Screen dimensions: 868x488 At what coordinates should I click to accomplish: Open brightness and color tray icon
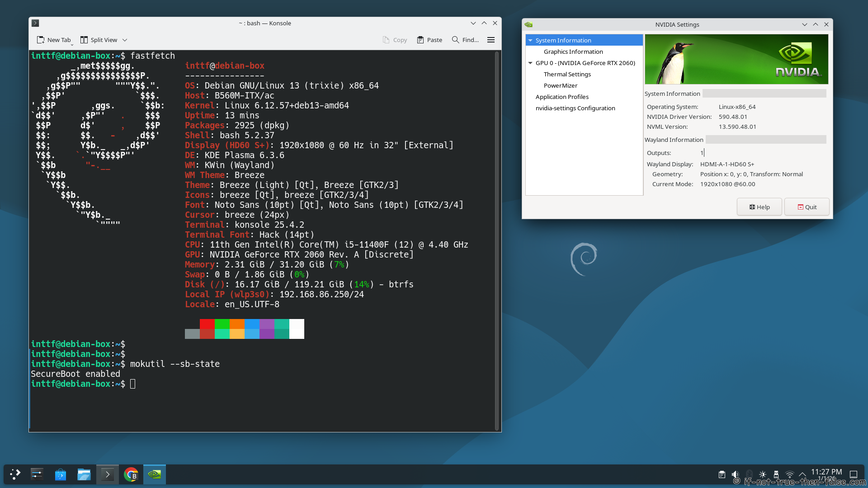(x=763, y=474)
